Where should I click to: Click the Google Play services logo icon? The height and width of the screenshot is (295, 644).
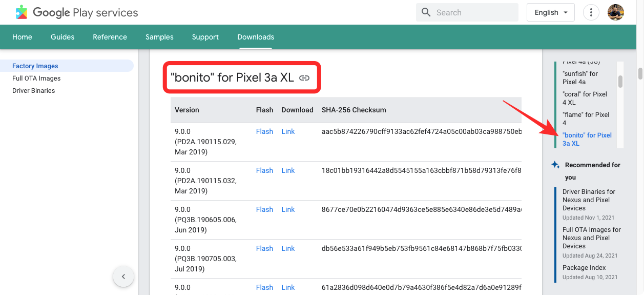tap(22, 12)
